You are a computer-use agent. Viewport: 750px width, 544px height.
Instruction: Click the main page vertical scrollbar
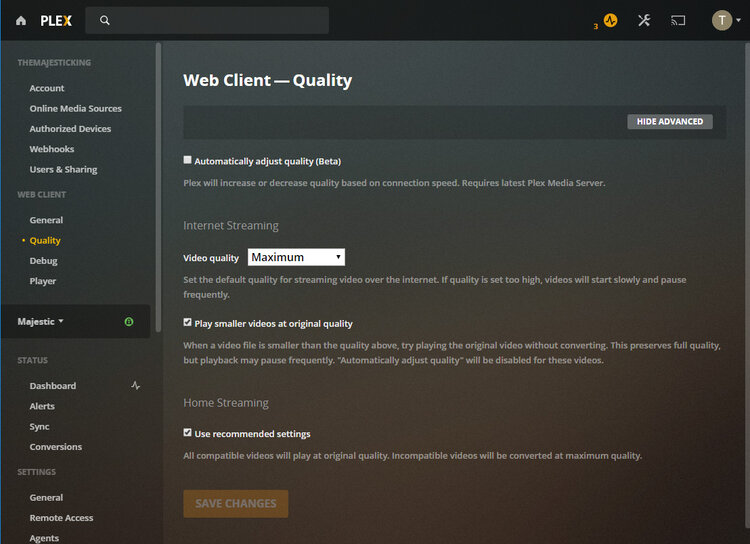pos(747,287)
